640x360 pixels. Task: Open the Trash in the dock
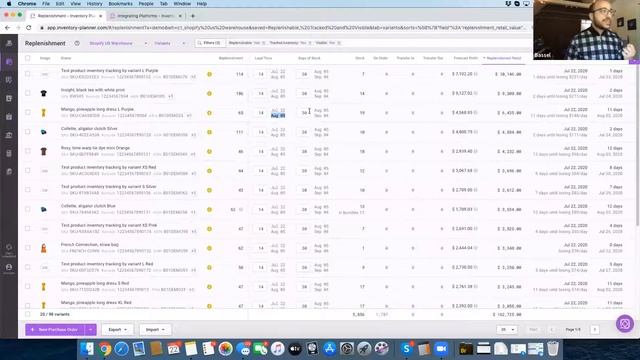(x=553, y=349)
